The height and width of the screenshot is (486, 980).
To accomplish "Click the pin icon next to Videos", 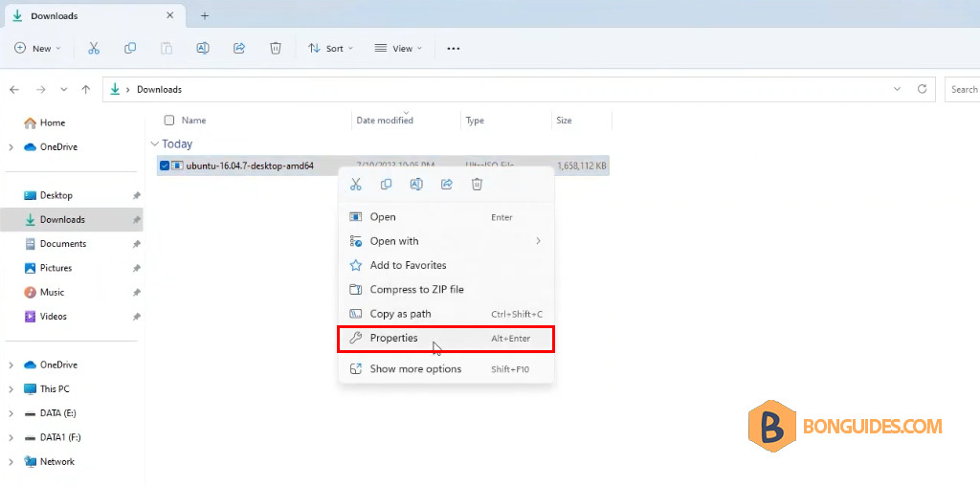I will point(136,317).
